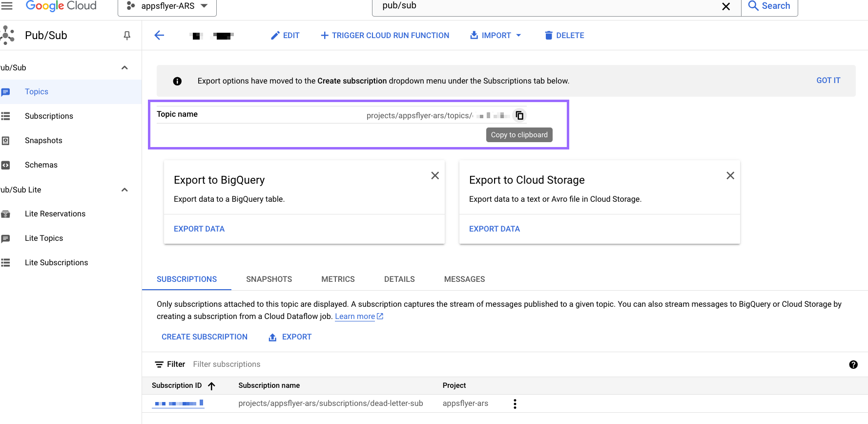Delete the topic via Delete button
This screenshot has height=424, width=868.
564,35
